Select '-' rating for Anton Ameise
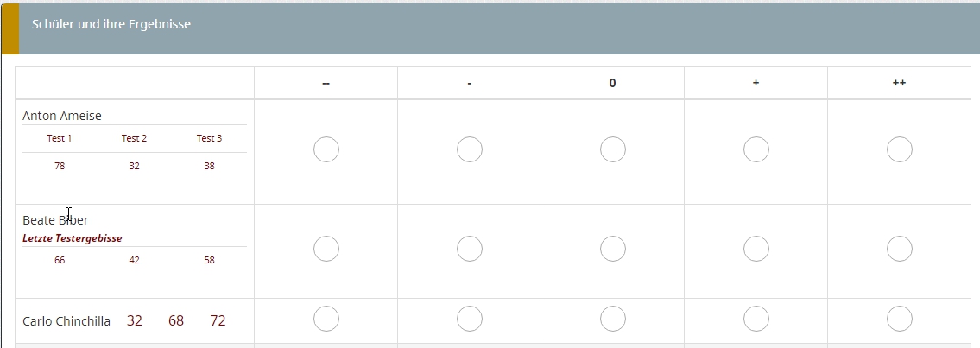 (470, 149)
